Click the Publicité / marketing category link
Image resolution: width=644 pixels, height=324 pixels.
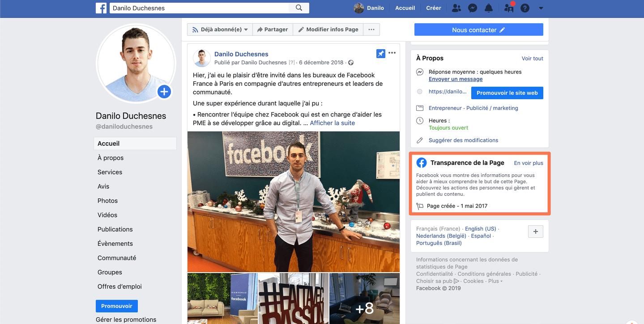492,108
